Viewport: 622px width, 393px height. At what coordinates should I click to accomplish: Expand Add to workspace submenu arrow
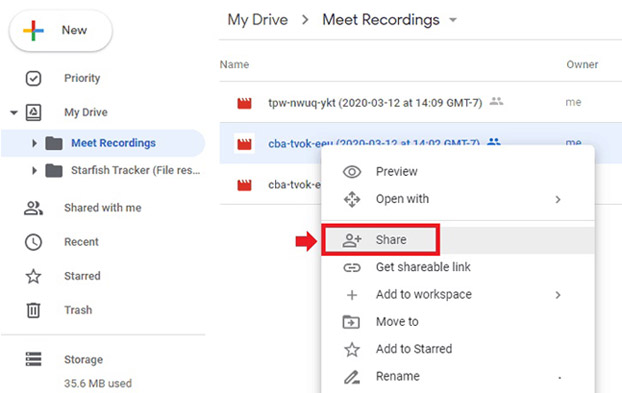click(x=558, y=295)
